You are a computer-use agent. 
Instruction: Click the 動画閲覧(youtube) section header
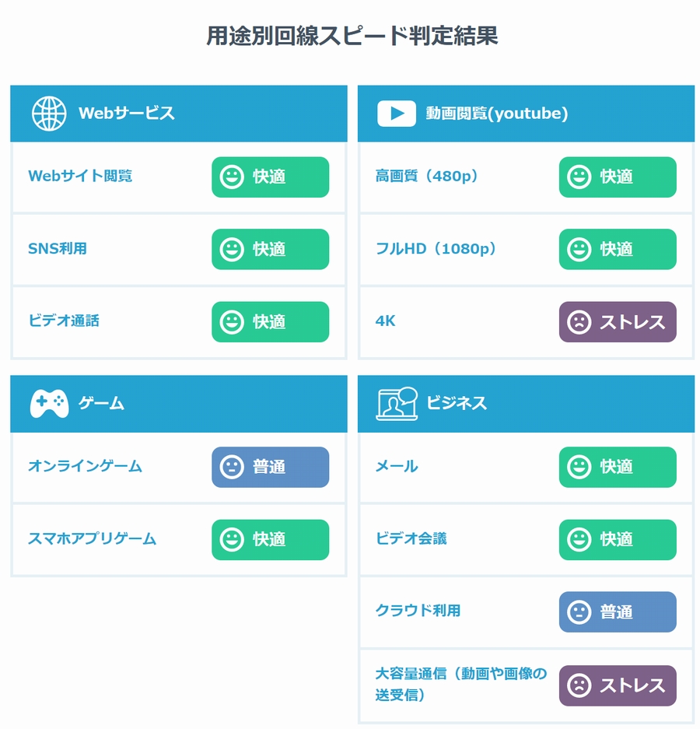(526, 114)
